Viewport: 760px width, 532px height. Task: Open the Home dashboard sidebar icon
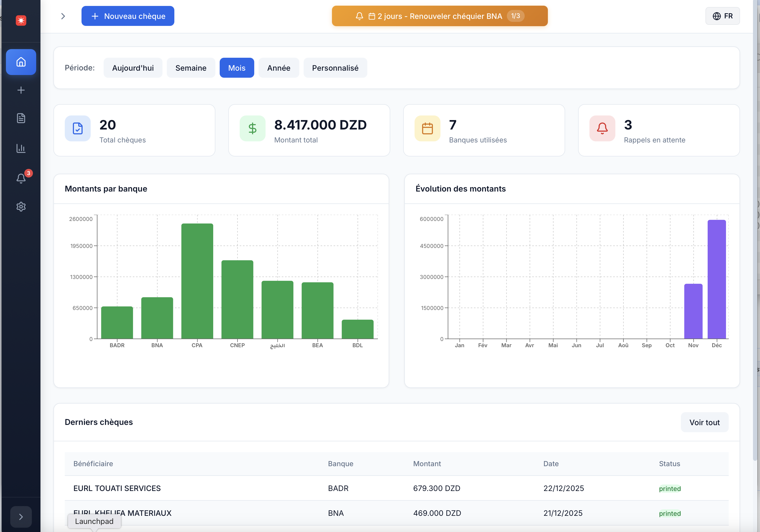pyautogui.click(x=21, y=62)
